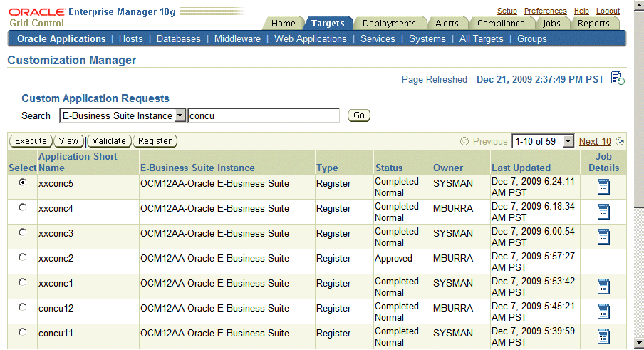Click the Validate button
This screenshot has width=644, height=350.
click(109, 141)
